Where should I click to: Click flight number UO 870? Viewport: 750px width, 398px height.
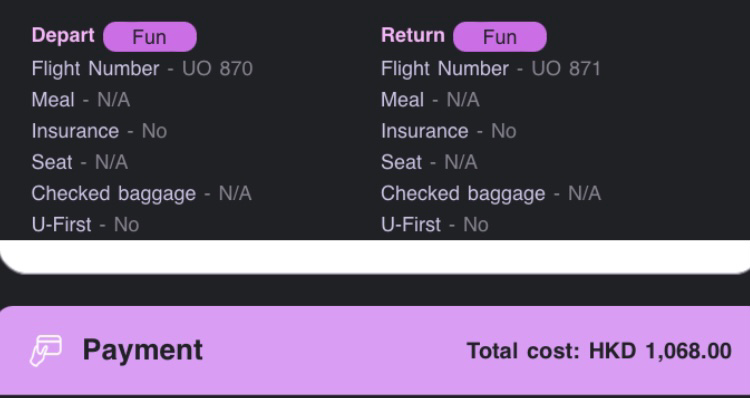pyautogui.click(x=217, y=69)
